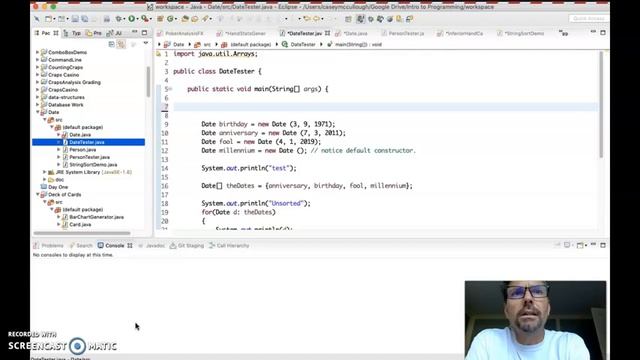
Task: Click the Run Last Tool red toolbox icon
Action: 144,19
